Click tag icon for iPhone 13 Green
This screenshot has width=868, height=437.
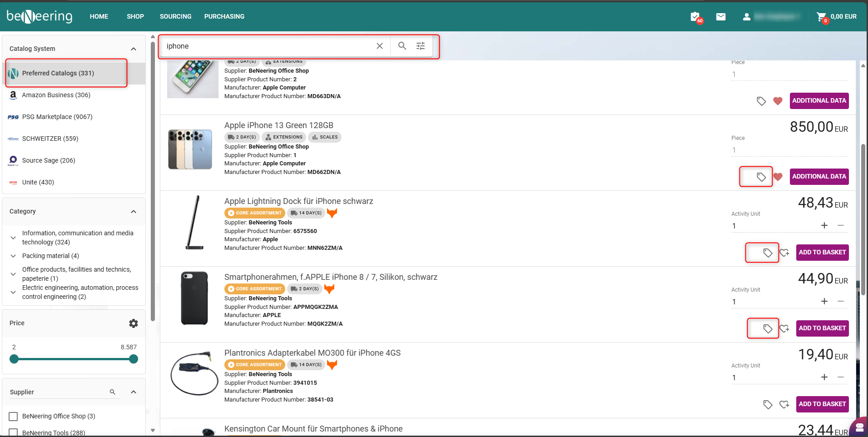tap(761, 177)
